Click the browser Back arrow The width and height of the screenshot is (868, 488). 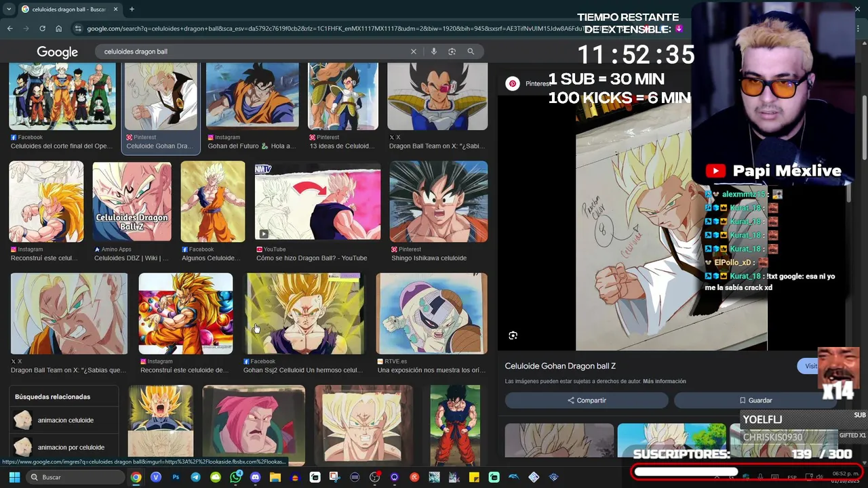9,28
